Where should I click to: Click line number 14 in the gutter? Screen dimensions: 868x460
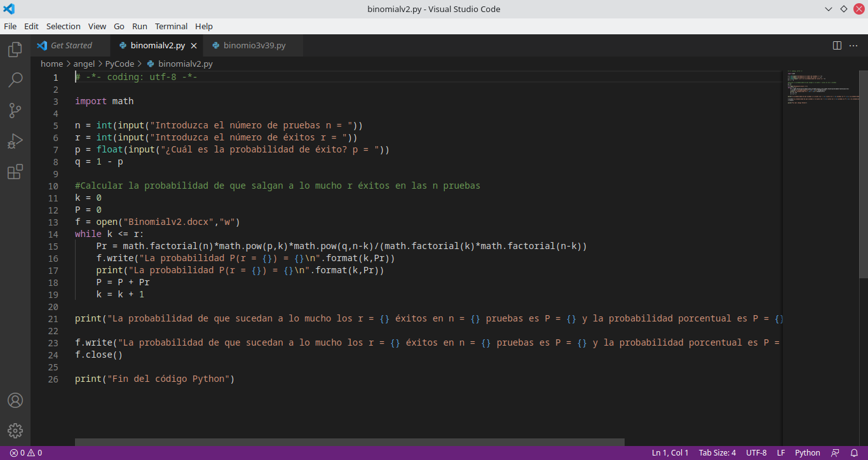(52, 234)
